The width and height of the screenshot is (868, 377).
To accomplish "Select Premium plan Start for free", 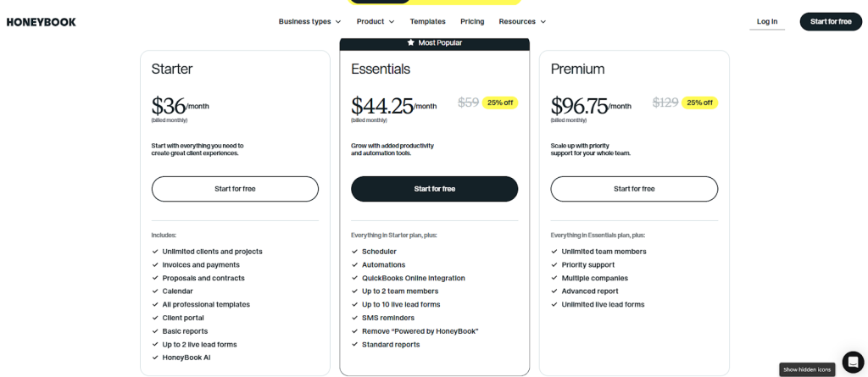I will point(634,189).
